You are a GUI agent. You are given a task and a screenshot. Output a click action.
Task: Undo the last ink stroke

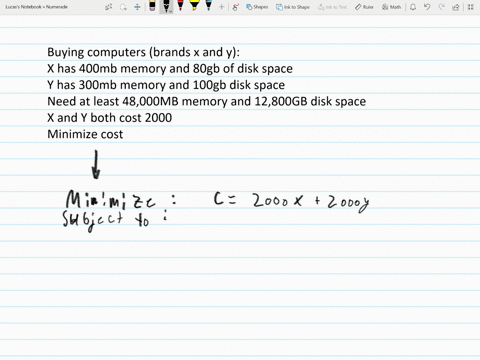click(427, 7)
